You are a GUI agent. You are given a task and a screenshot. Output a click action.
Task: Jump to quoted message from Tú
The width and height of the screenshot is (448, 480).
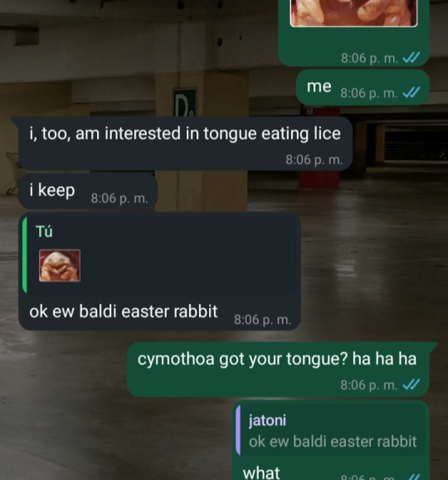click(159, 252)
